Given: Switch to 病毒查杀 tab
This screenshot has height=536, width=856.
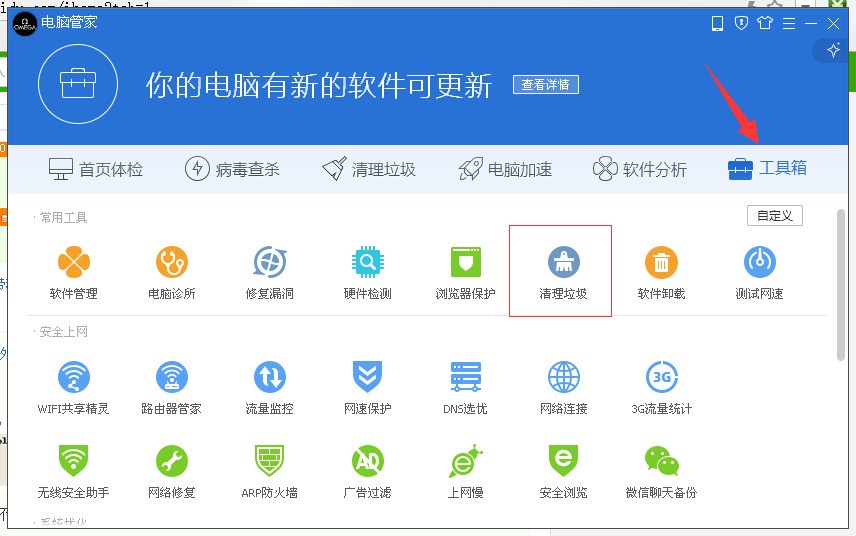Looking at the screenshot, I should click(x=232, y=169).
